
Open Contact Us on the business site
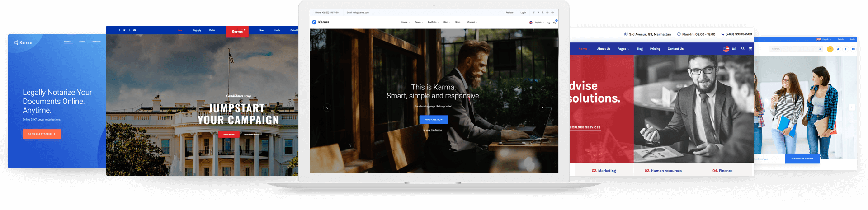(x=675, y=49)
